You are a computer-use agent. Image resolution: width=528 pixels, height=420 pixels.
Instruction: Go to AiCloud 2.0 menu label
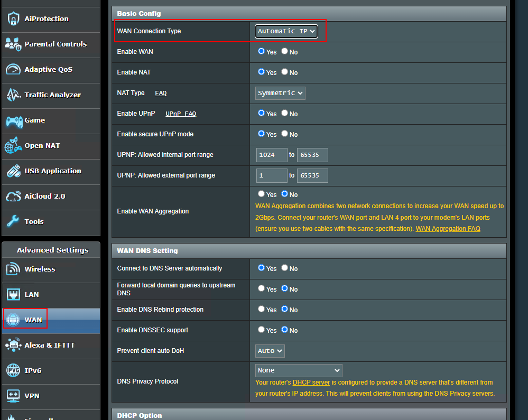pyautogui.click(x=45, y=196)
